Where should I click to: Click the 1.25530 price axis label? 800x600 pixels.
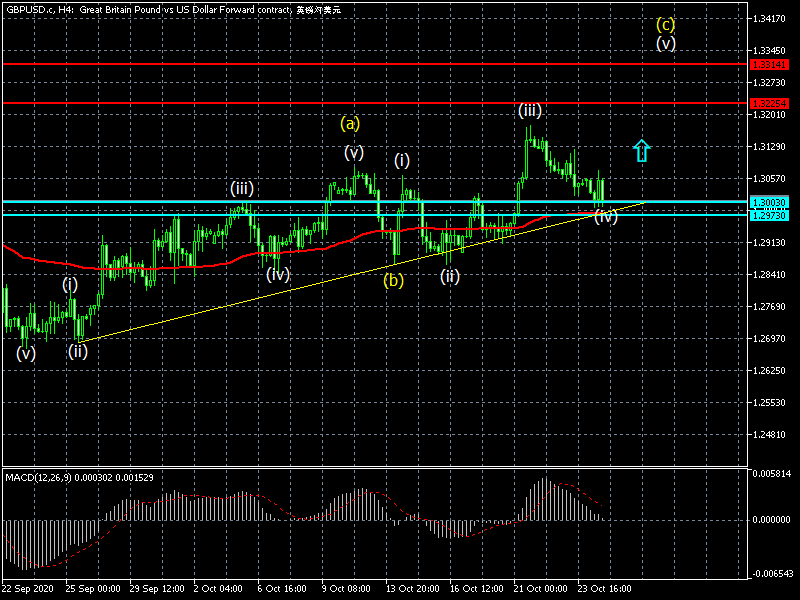tap(769, 403)
